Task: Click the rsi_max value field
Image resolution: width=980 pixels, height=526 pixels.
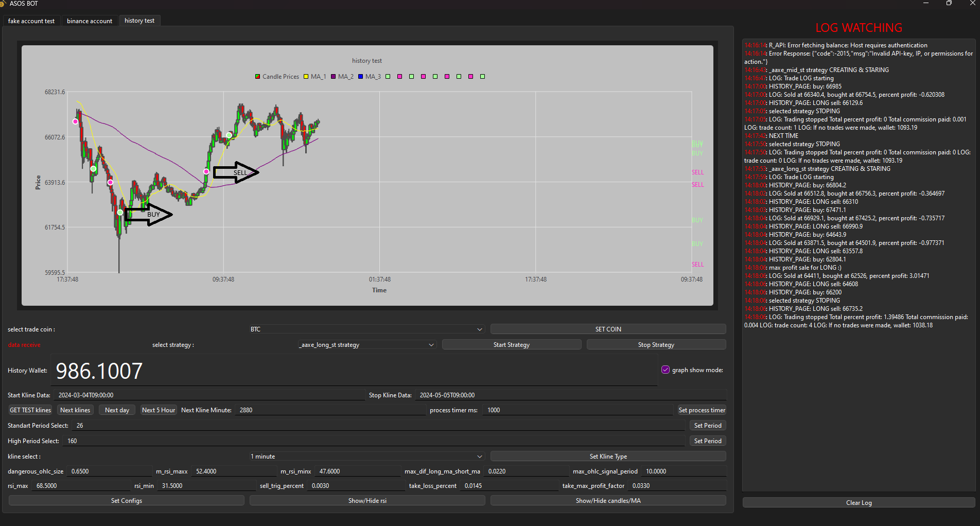Action: pyautogui.click(x=81, y=486)
